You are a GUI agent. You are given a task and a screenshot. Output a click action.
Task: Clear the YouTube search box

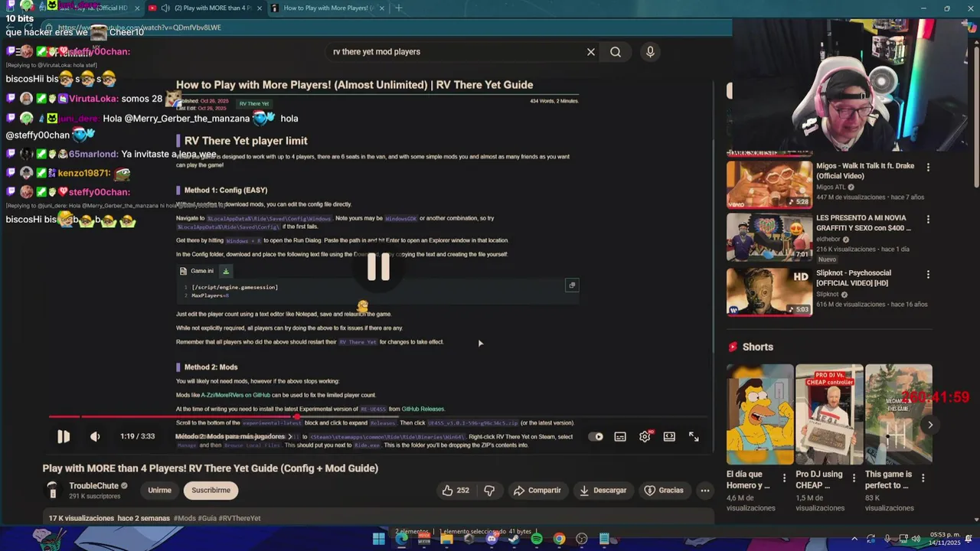coord(590,52)
